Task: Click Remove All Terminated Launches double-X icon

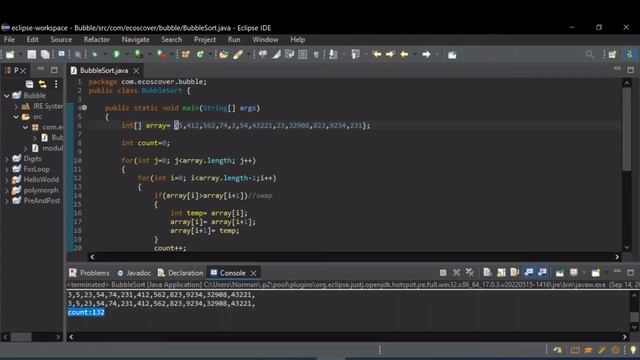Action: (x=470, y=272)
